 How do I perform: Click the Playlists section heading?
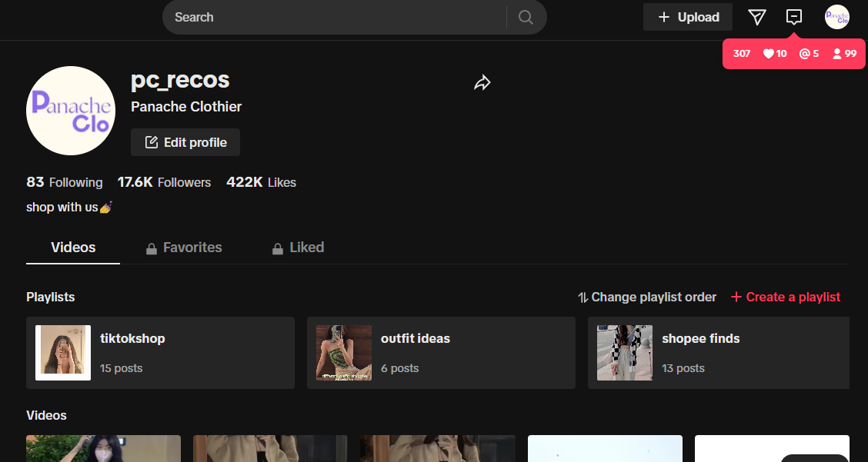50,297
